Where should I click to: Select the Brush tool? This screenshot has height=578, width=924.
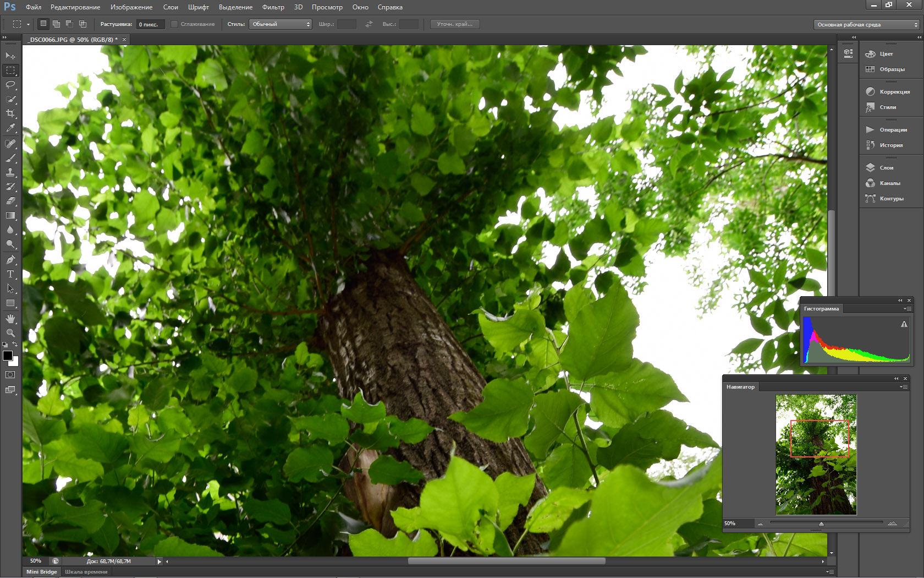click(10, 158)
